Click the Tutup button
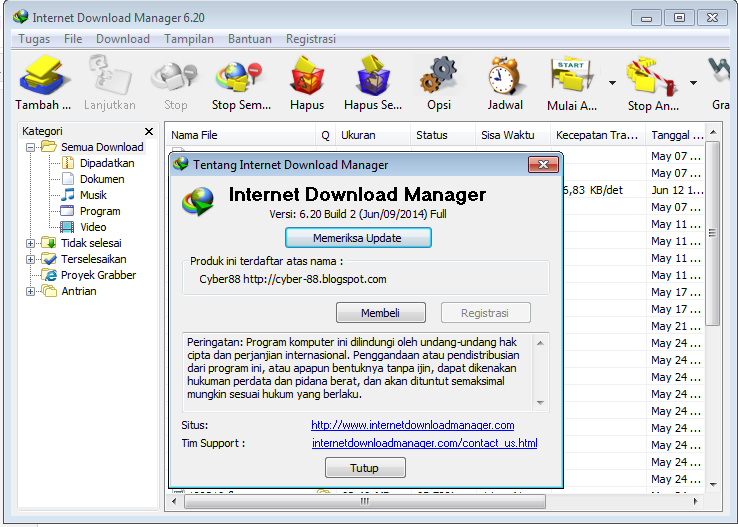 (365, 468)
